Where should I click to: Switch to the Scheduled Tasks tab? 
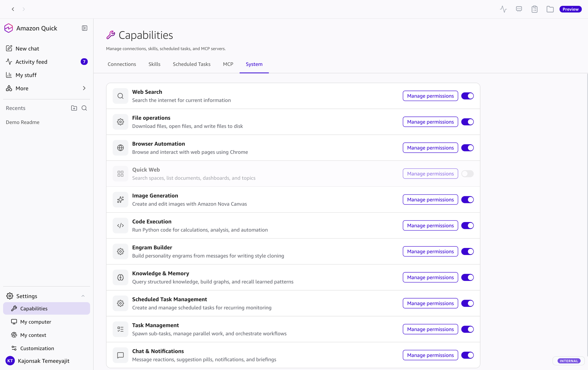coord(192,64)
